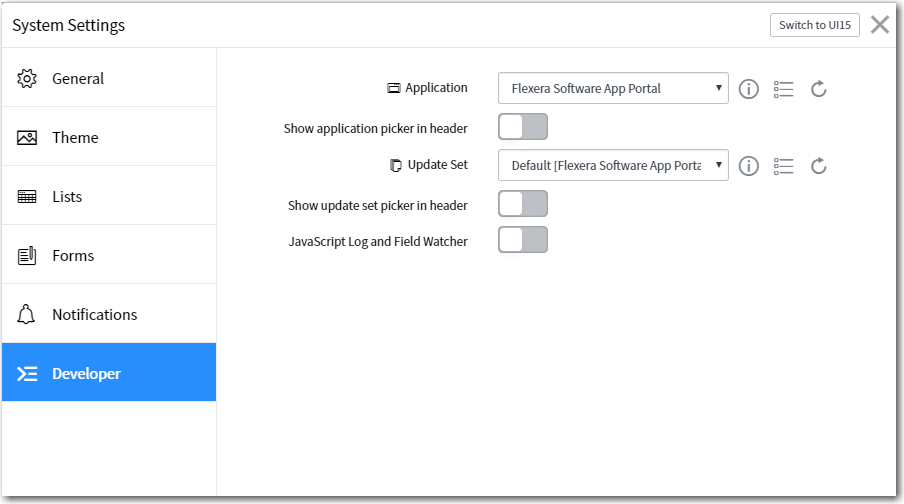Expand the Update Set dropdown
This screenshot has width=904, height=504.
(x=613, y=166)
